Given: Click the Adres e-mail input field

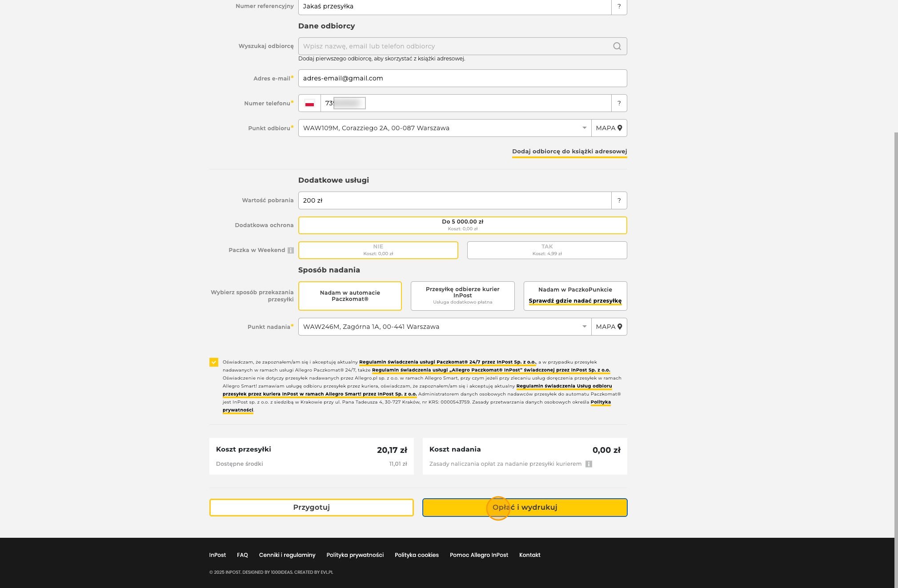Looking at the screenshot, I should (x=463, y=78).
